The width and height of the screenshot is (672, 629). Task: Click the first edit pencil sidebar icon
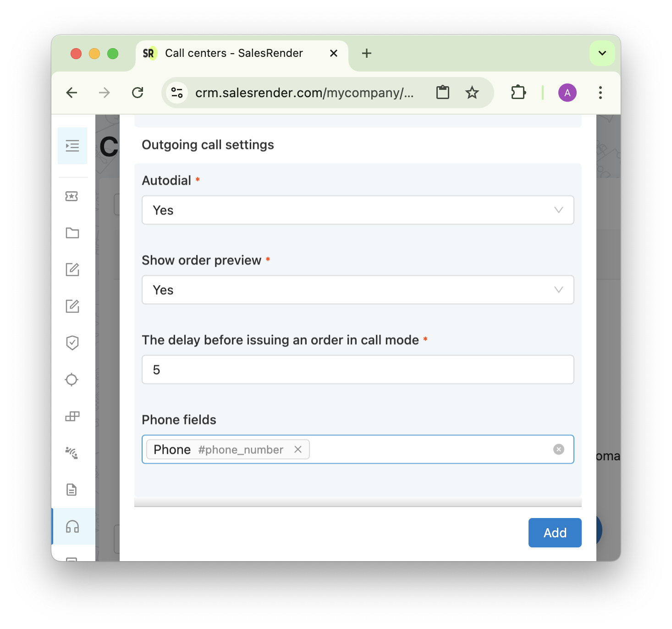point(72,270)
